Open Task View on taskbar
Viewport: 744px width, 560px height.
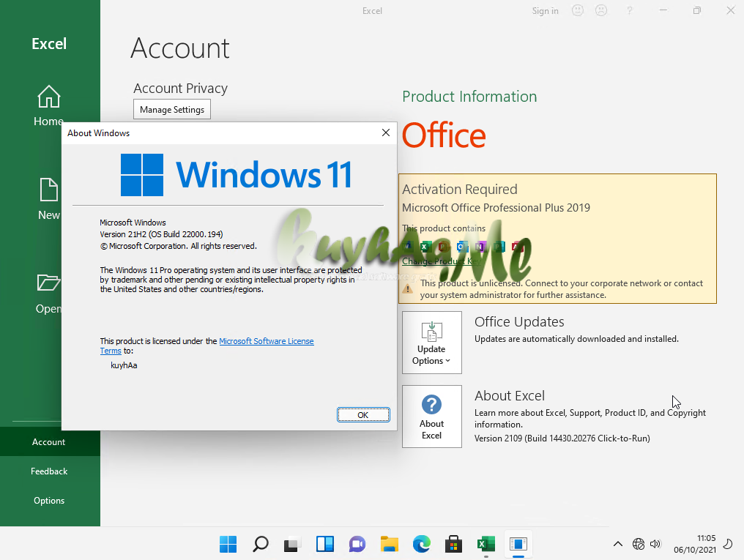(293, 544)
